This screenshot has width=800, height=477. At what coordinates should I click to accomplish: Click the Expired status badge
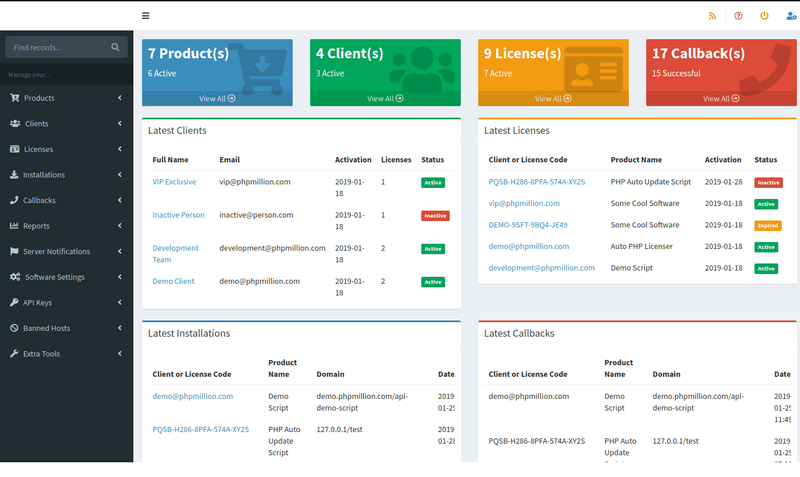pyautogui.click(x=768, y=225)
